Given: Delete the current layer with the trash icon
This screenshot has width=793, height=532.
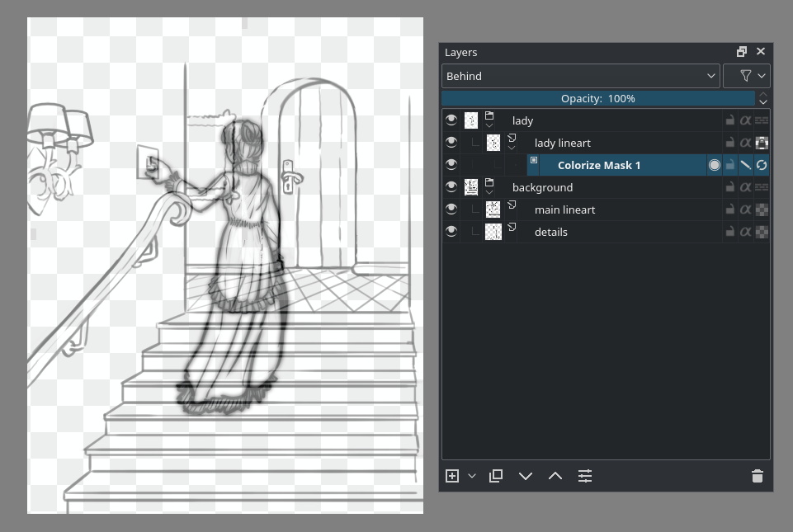Looking at the screenshot, I should (757, 476).
